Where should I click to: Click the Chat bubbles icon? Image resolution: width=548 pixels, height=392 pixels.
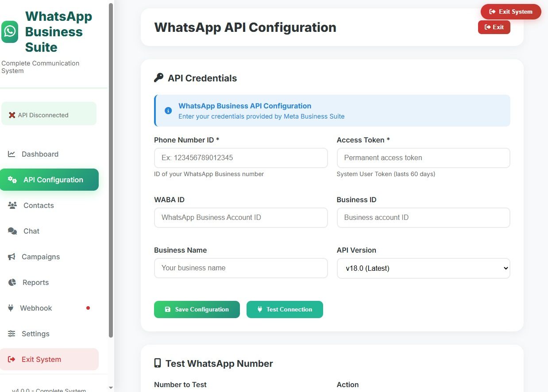tap(12, 231)
